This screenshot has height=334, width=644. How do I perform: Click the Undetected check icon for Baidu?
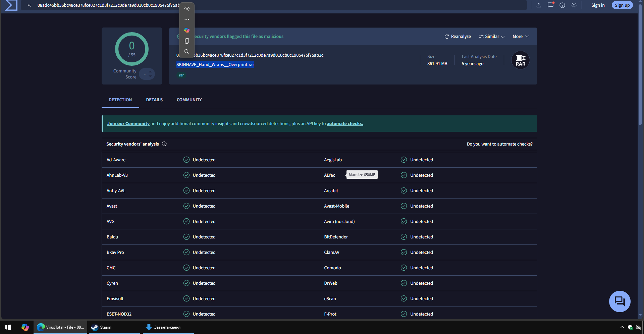(186, 237)
